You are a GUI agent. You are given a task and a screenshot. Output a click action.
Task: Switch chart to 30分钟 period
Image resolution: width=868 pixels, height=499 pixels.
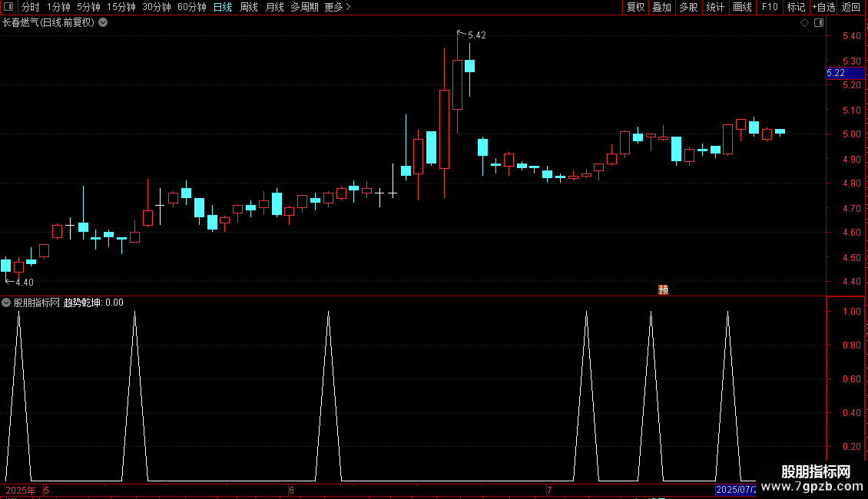157,7
